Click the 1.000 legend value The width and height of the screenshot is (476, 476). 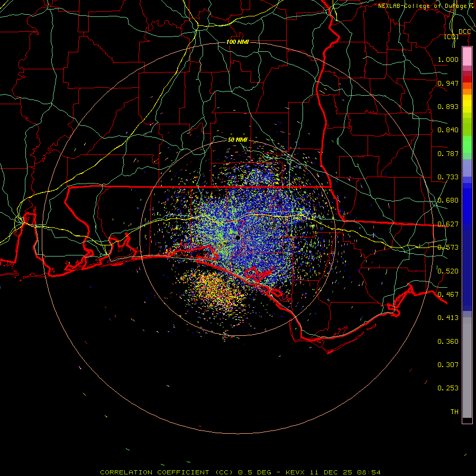(x=448, y=59)
